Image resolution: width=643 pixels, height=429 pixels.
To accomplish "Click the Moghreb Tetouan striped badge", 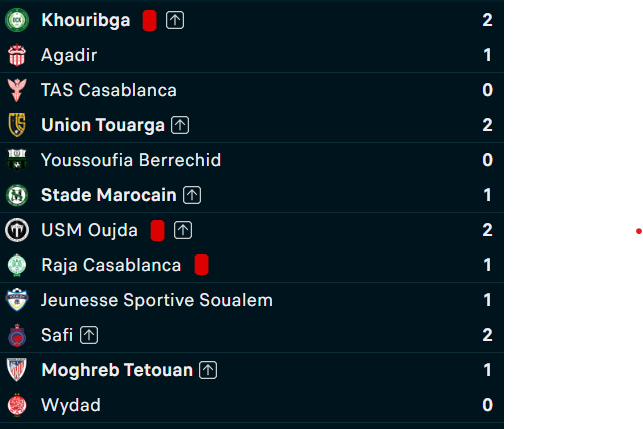I will (x=17, y=370).
